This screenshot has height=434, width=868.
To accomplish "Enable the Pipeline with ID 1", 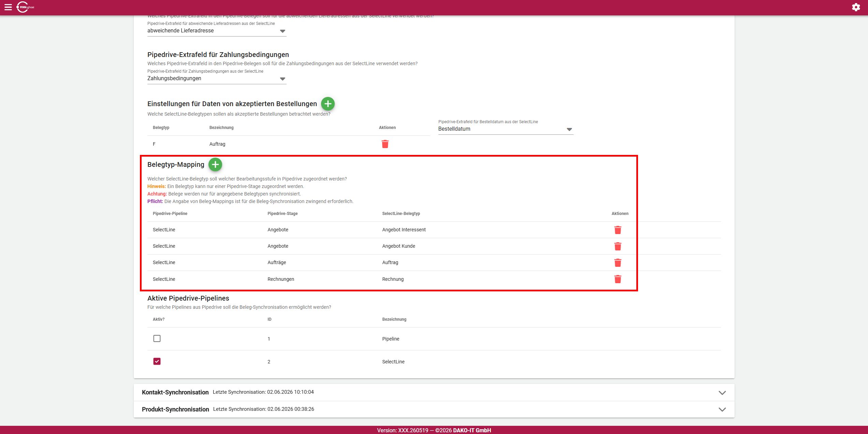I will tap(157, 338).
